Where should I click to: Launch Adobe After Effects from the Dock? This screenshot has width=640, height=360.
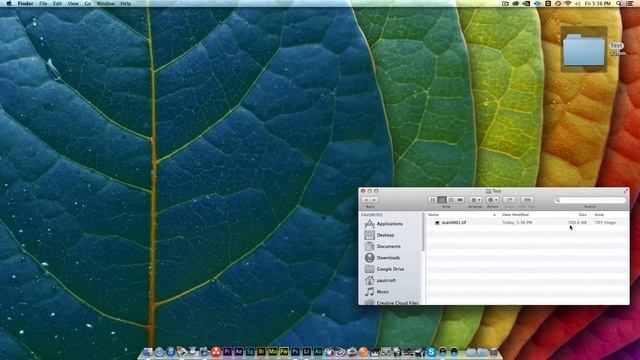click(238, 352)
